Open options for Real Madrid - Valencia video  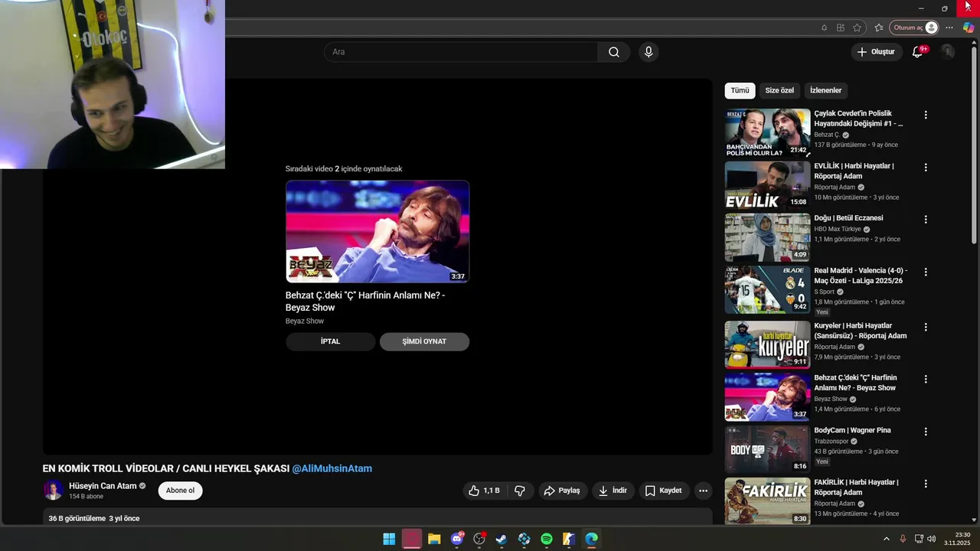[x=926, y=272]
